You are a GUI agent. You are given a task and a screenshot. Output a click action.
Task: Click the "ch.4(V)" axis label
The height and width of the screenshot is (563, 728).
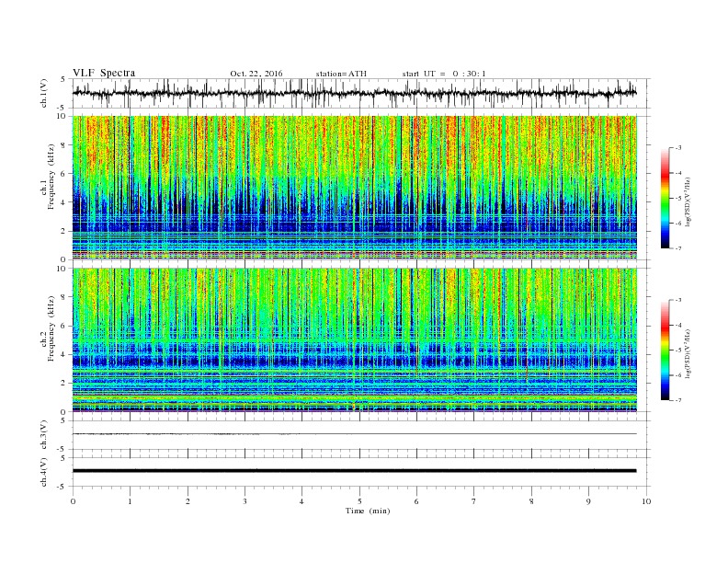click(44, 472)
